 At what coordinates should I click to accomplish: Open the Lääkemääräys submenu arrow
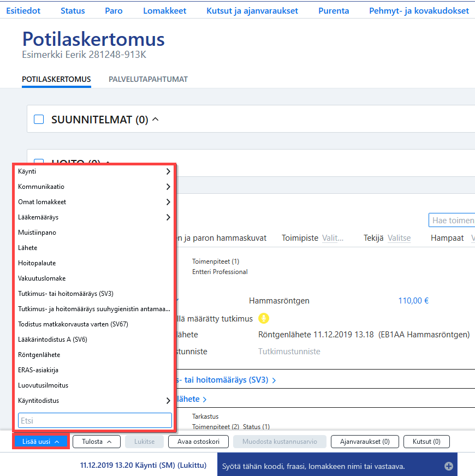168,217
